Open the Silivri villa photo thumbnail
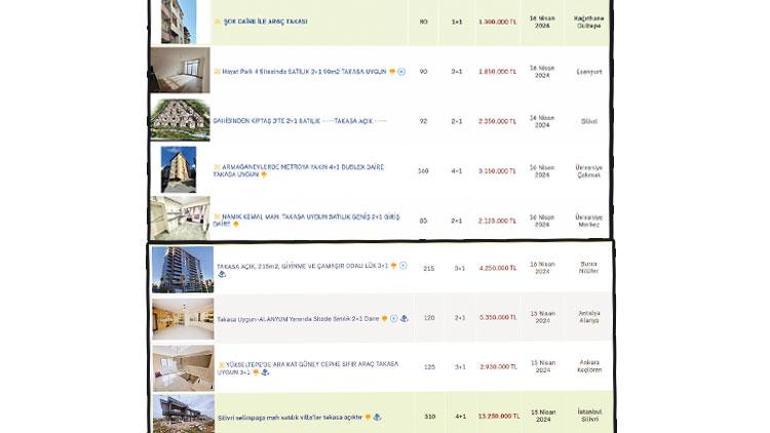 pos(182,414)
